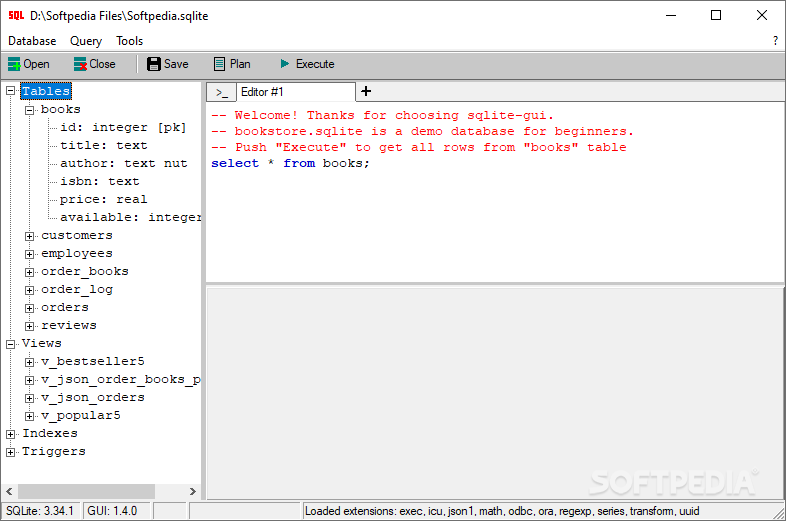
Task: Select the reviews table label
Action: pos(69,325)
